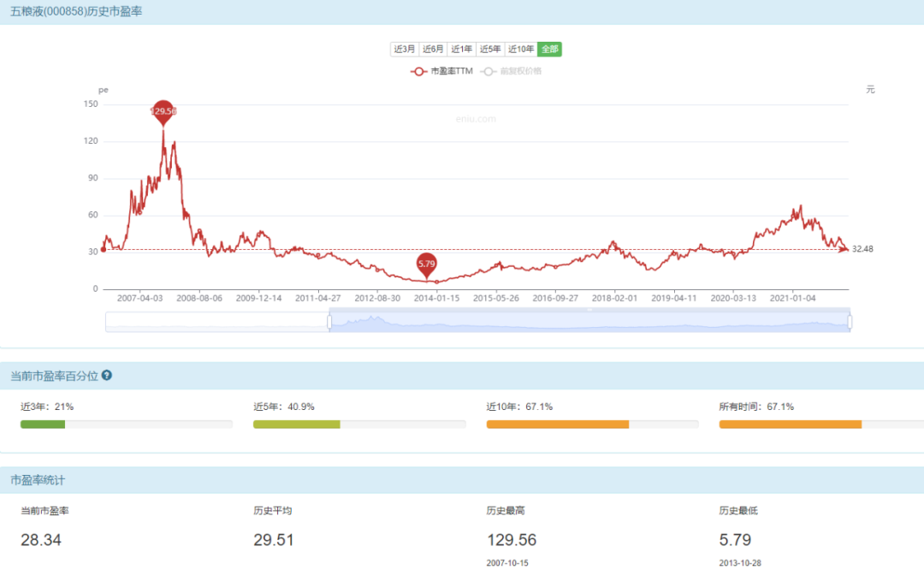Click the 近3年：21% percentile label
The height and width of the screenshot is (576, 924).
[x=47, y=407]
